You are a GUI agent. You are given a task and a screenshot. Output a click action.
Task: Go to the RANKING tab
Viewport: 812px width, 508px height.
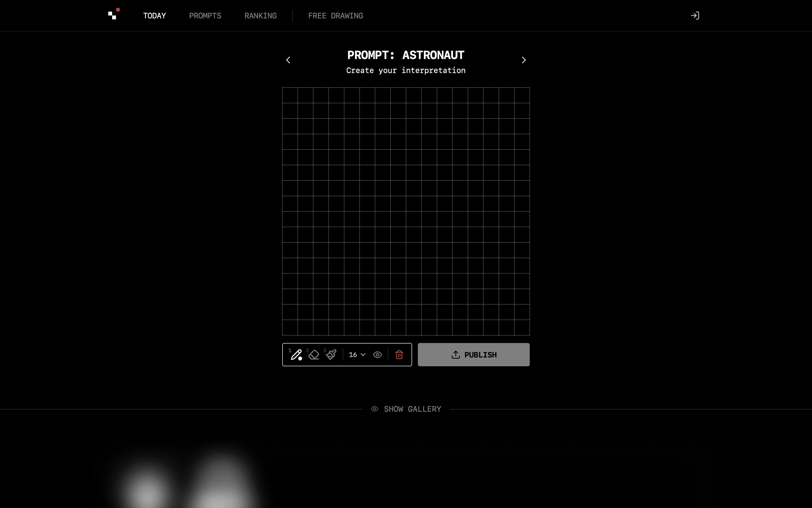pos(260,16)
